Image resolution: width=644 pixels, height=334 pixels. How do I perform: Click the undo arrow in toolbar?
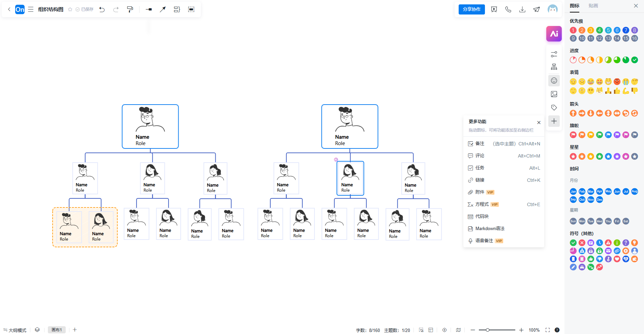point(102,9)
